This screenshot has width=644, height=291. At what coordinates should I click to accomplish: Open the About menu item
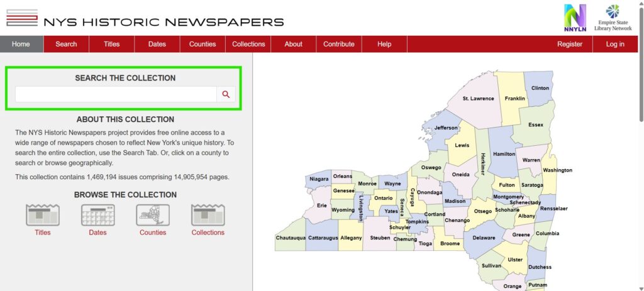[x=293, y=44]
